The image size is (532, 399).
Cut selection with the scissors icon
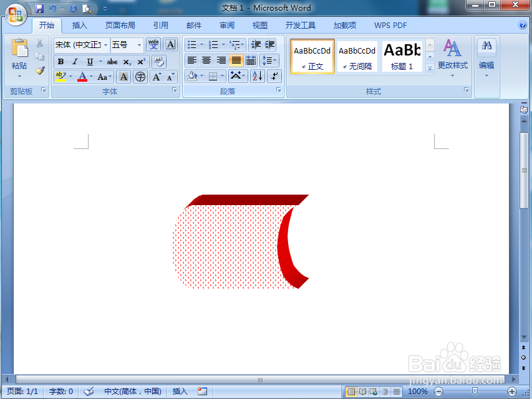click(40, 43)
